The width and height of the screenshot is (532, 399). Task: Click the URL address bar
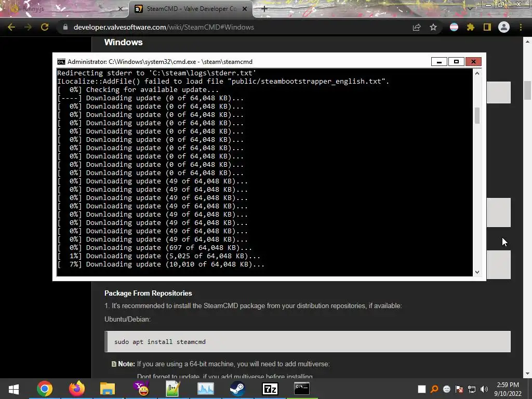(234, 27)
